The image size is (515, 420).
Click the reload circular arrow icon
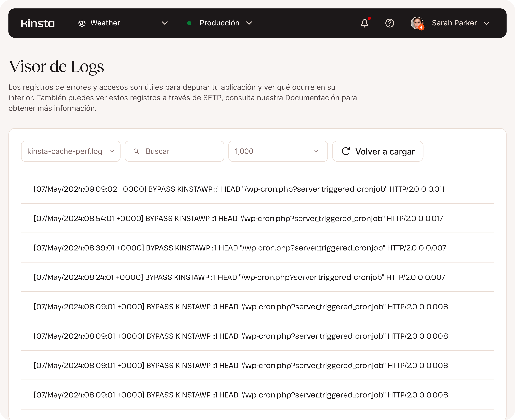[346, 151]
